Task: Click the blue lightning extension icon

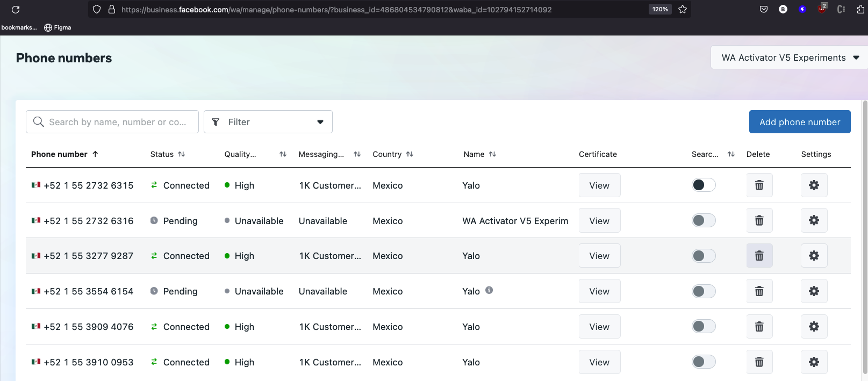Action: pyautogui.click(x=802, y=9)
